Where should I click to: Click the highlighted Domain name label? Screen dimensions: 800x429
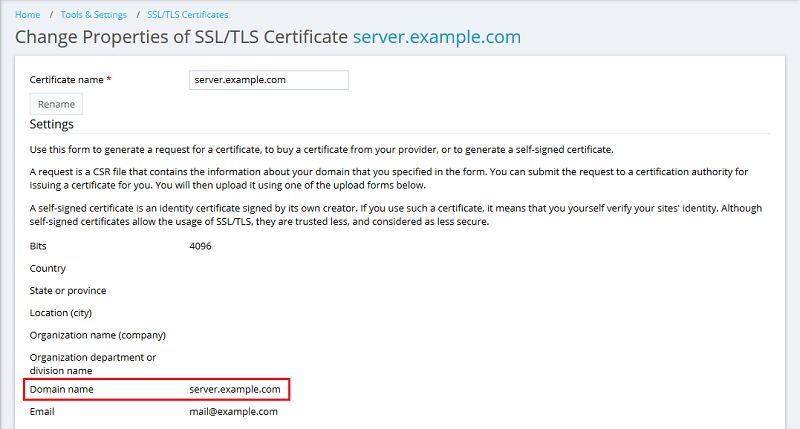click(x=61, y=389)
